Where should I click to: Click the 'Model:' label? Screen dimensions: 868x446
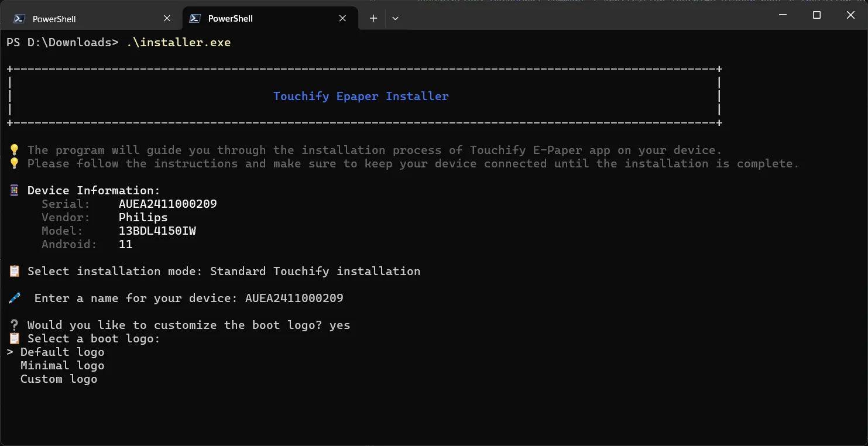(x=63, y=231)
